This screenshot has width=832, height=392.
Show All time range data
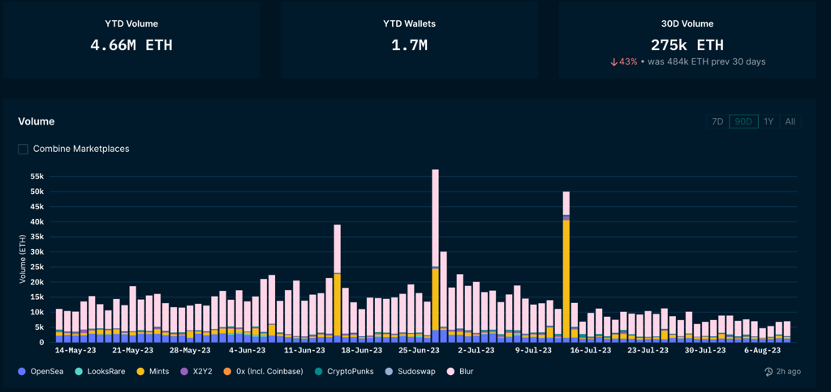coord(790,121)
